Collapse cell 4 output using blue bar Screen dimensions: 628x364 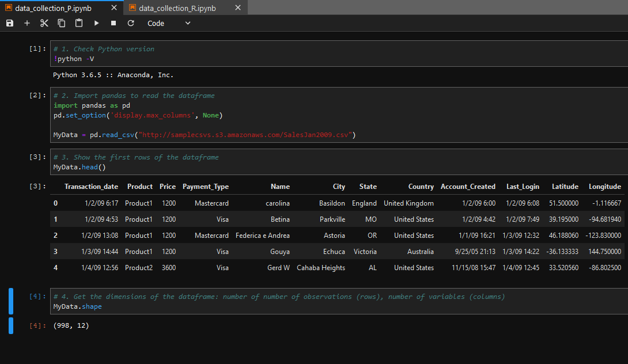(11, 325)
